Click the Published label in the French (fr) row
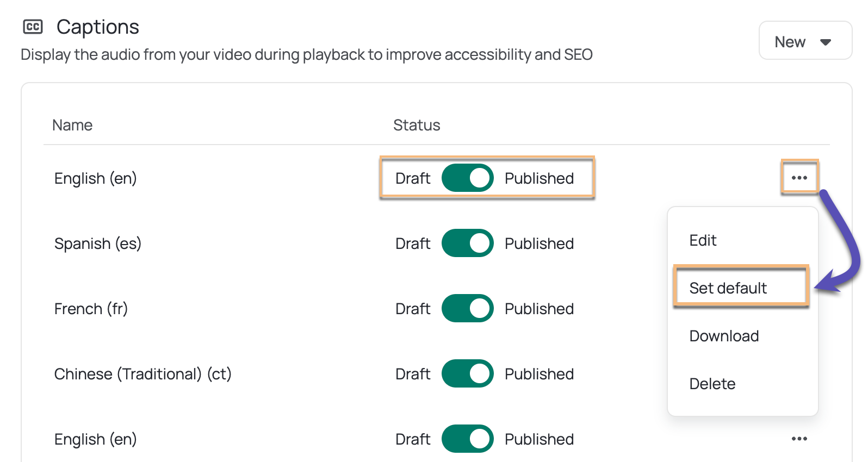 click(539, 309)
